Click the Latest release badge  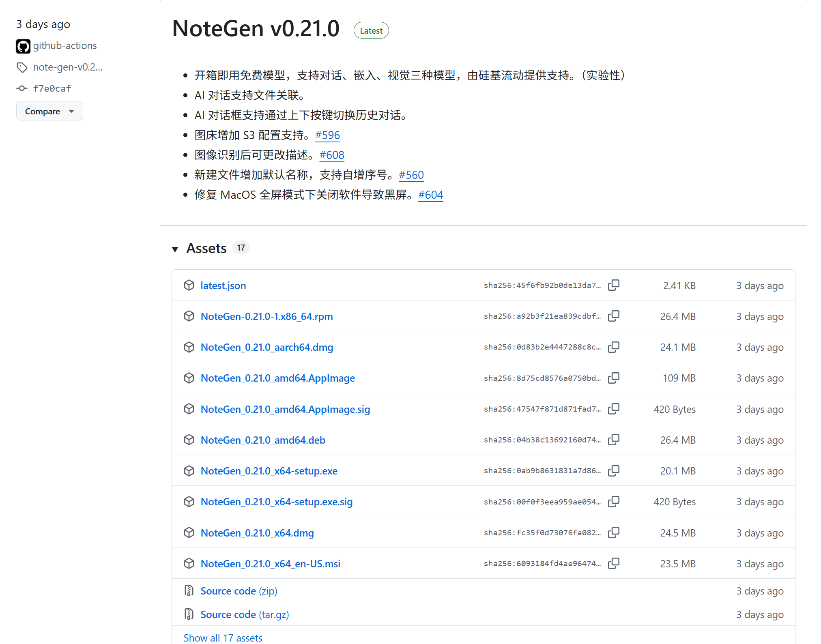coord(371,31)
